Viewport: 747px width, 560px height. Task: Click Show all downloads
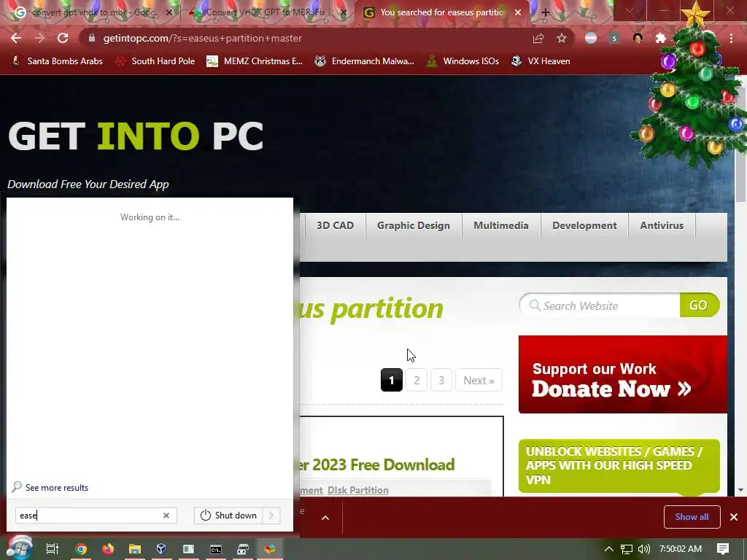[692, 517]
